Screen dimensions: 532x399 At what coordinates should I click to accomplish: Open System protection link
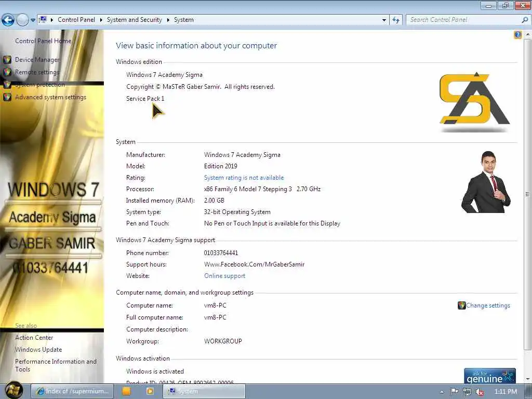(40, 85)
